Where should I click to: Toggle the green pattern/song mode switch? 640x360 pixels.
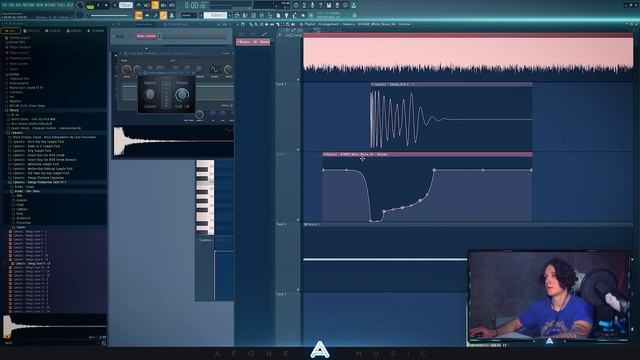click(90, 6)
